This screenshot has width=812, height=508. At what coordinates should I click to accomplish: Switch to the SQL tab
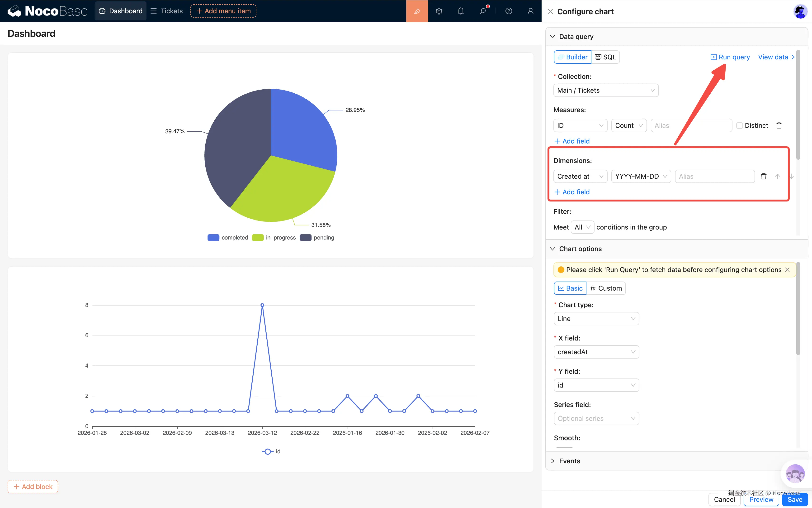pos(606,57)
